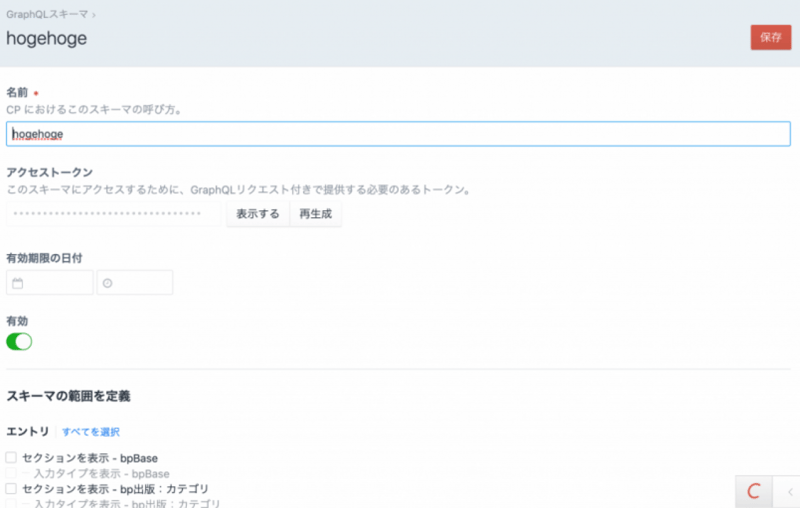The width and height of the screenshot is (800, 508).
Task: Focus the 名前 text field containing hogehoge
Action: [398, 133]
